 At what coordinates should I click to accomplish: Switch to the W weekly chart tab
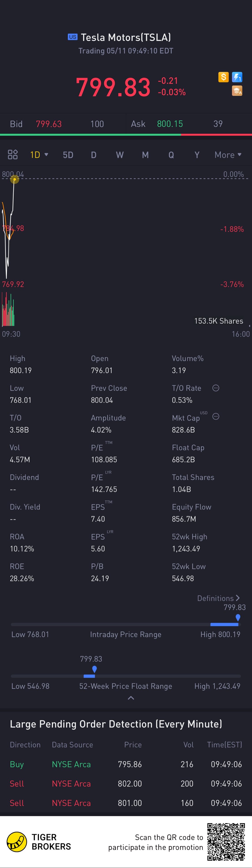coord(120,155)
